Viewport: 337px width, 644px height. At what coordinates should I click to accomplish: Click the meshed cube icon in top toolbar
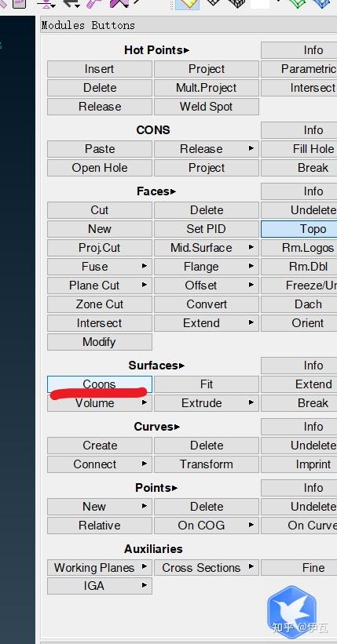236,3
